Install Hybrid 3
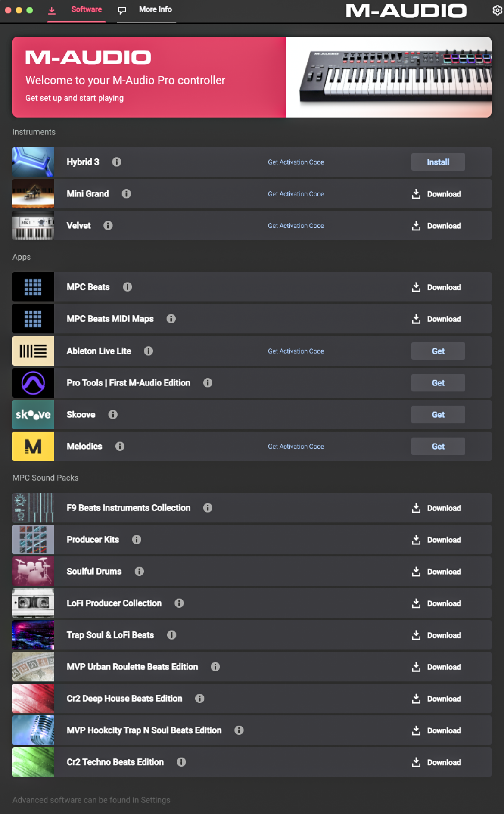This screenshot has width=504, height=814. click(x=438, y=162)
